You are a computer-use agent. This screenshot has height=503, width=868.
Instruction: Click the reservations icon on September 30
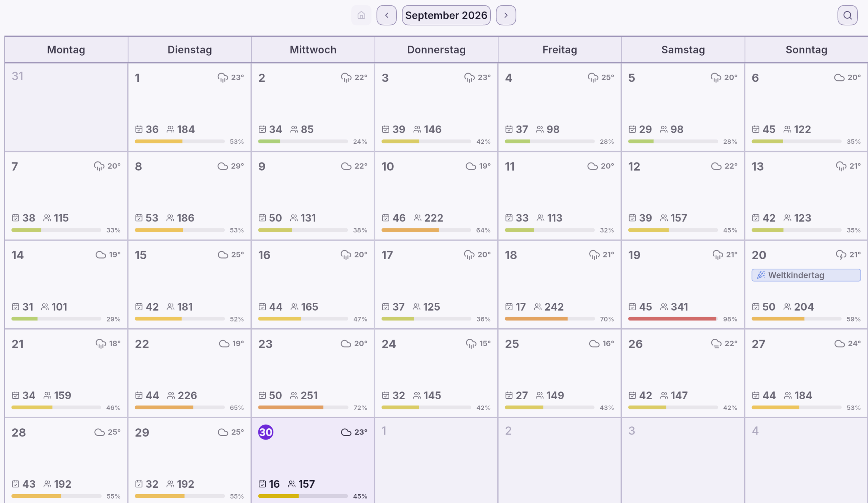262,484
